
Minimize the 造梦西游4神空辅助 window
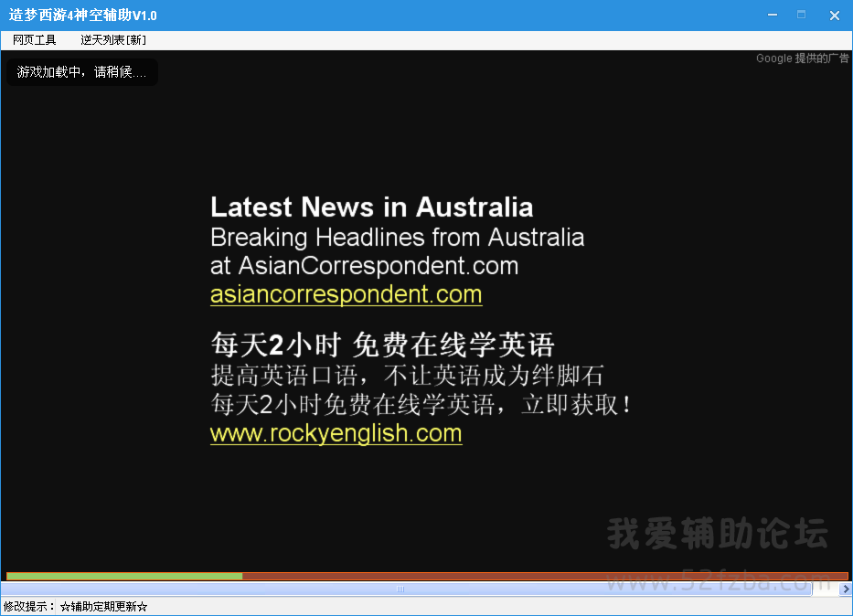773,15
